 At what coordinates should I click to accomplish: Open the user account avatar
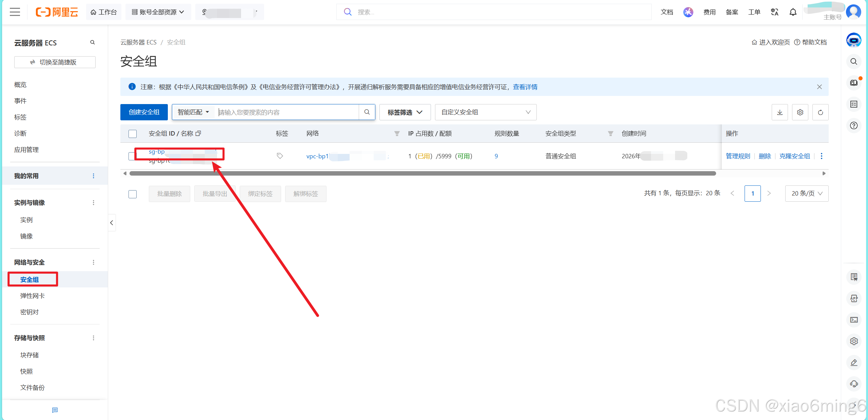coord(853,12)
